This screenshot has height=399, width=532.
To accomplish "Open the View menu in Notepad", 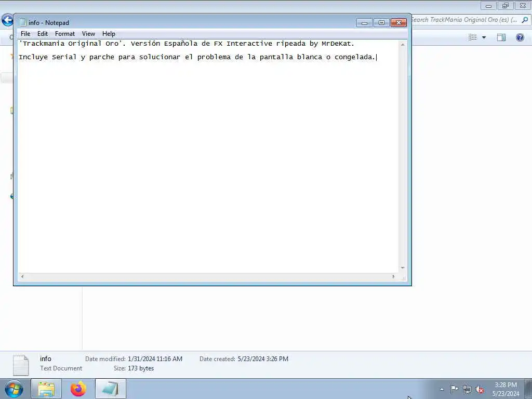I will coord(88,34).
